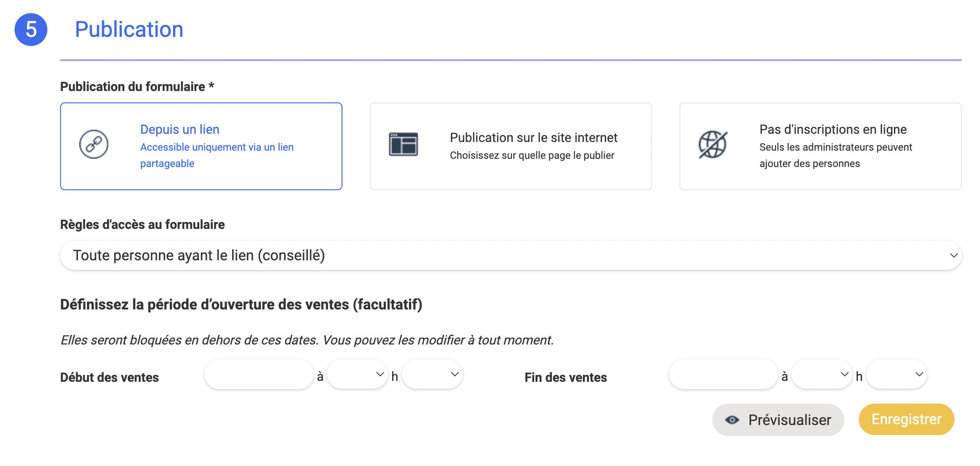
Task: Click the crossed-out globe icon
Action: (x=713, y=145)
